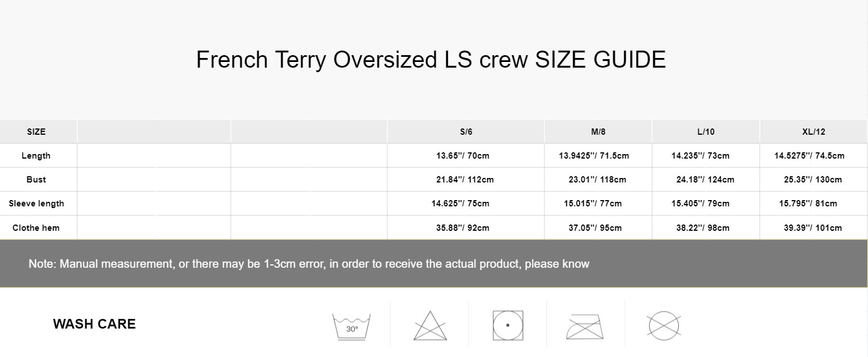Click the size guide title text
The image size is (868, 357).
point(431,60)
